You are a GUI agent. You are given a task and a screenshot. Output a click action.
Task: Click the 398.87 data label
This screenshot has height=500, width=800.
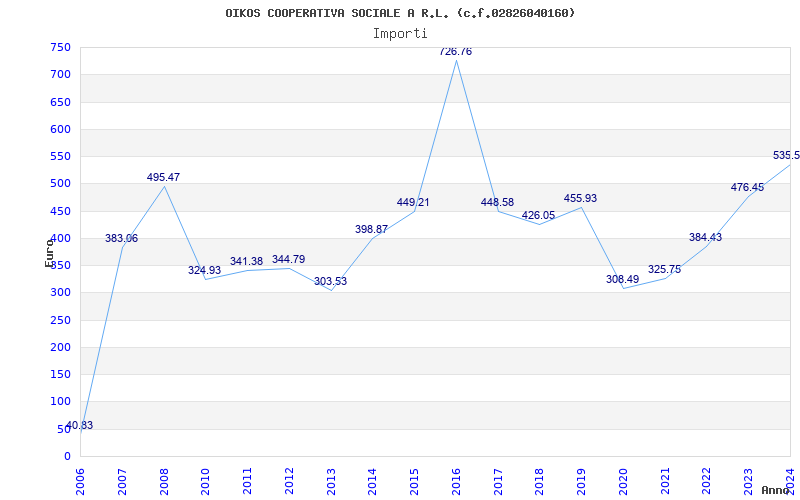(x=371, y=230)
